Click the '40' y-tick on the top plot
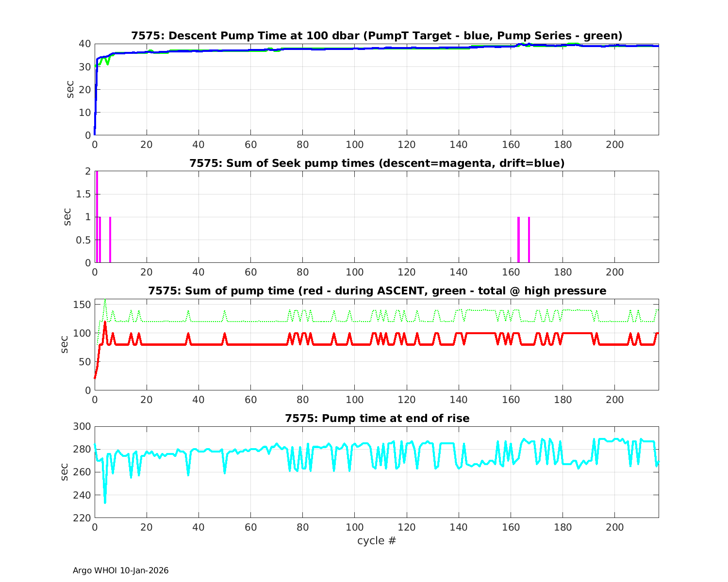Screen dimensions: 728x582 pyautogui.click(x=85, y=44)
